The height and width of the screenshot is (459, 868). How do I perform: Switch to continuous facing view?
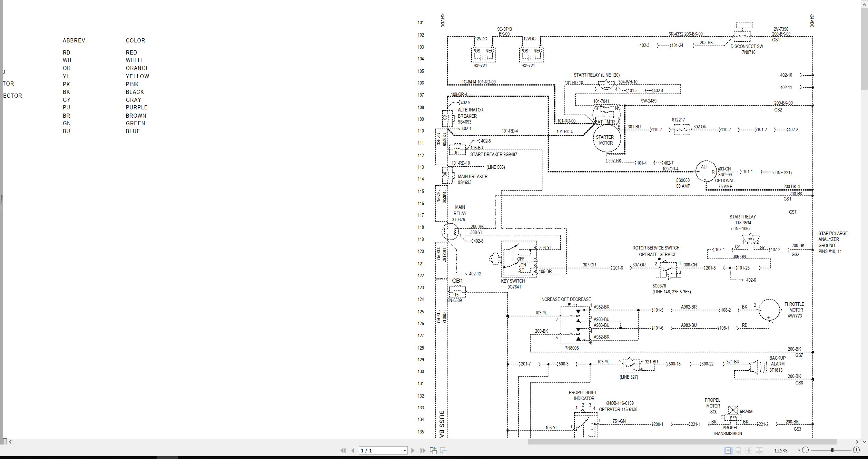tap(759, 450)
